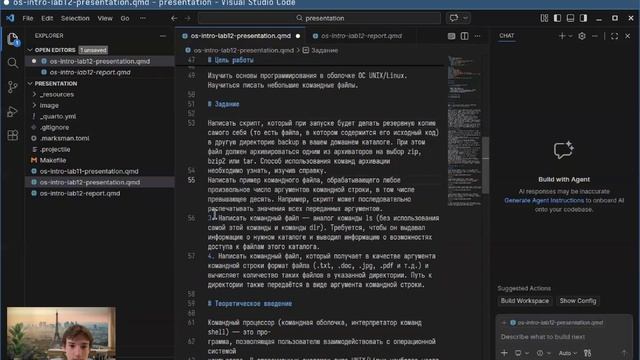Switch to os-intro-lab12-report.qmd editor tab
Image resolution: width=640 pixels, height=360 pixels.
point(361,36)
